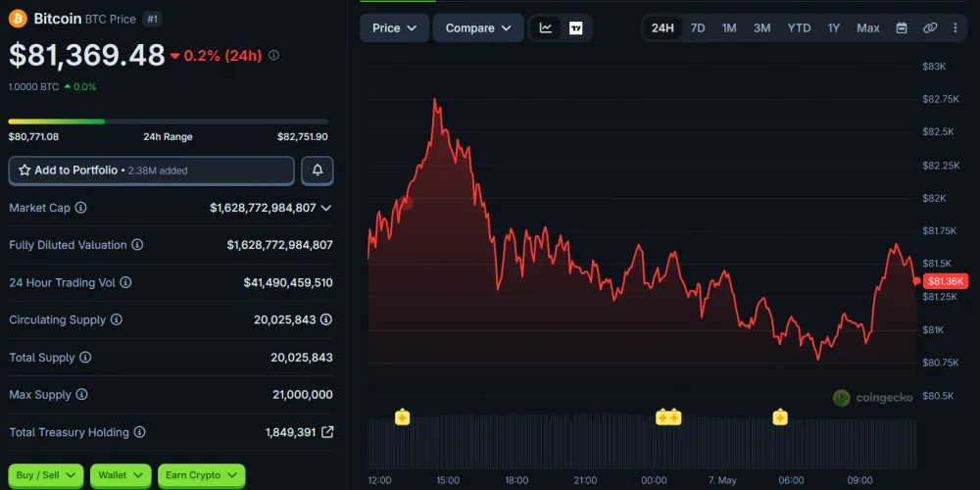The height and width of the screenshot is (490, 980).
Task: Select the 7D time range tab
Action: 698,28
